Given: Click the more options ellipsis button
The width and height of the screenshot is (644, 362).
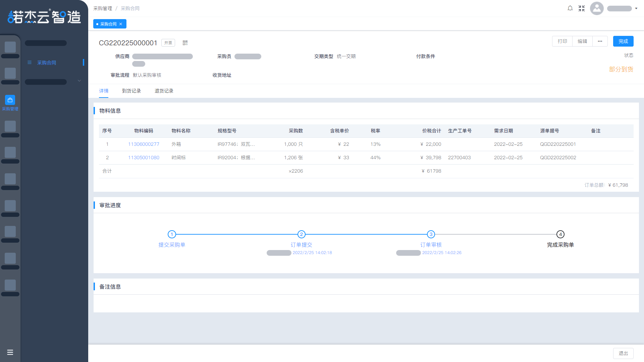Looking at the screenshot, I should point(600,41).
